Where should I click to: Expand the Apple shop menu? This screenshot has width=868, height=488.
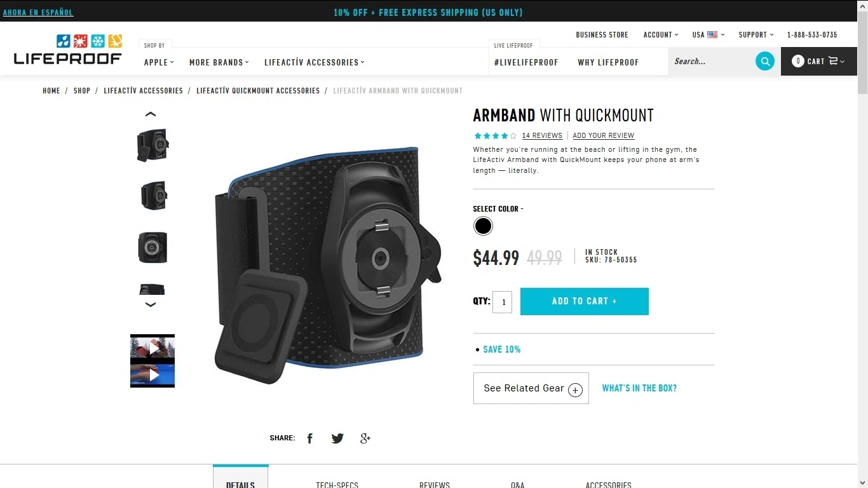[159, 62]
